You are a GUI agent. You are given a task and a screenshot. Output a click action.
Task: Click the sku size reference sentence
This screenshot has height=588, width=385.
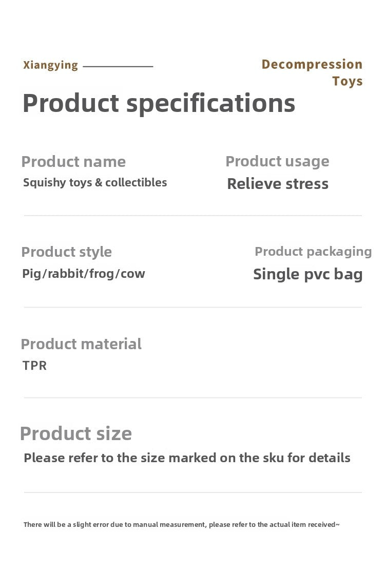click(187, 458)
